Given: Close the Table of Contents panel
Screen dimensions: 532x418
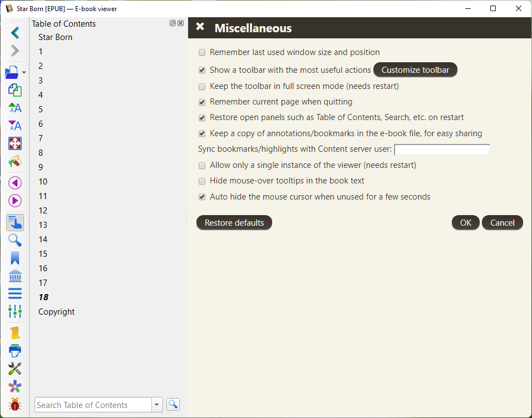Looking at the screenshot, I should click(x=180, y=23).
